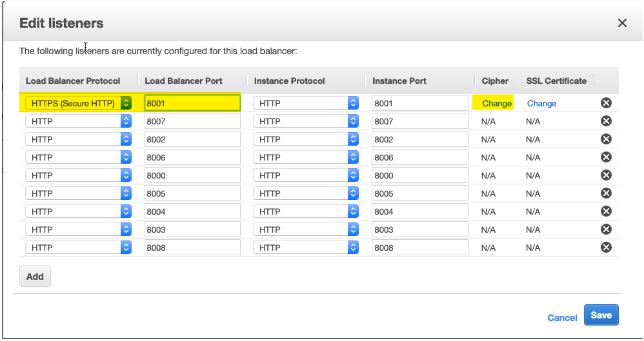The image size is (644, 341).
Task: Click the Instance Protocol column header
Action: (x=290, y=81)
